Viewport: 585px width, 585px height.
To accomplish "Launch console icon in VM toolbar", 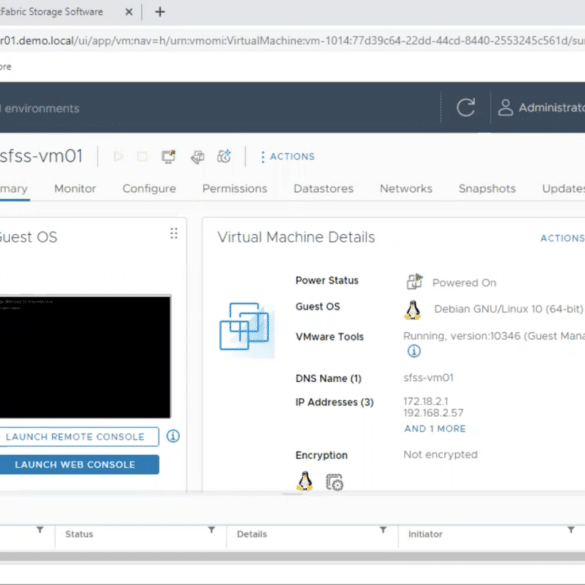I will pos(168,156).
